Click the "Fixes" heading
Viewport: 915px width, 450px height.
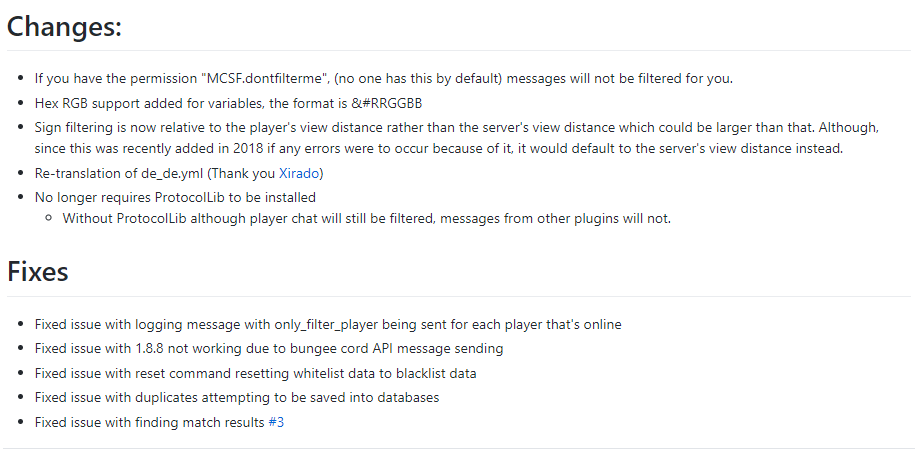pos(38,271)
